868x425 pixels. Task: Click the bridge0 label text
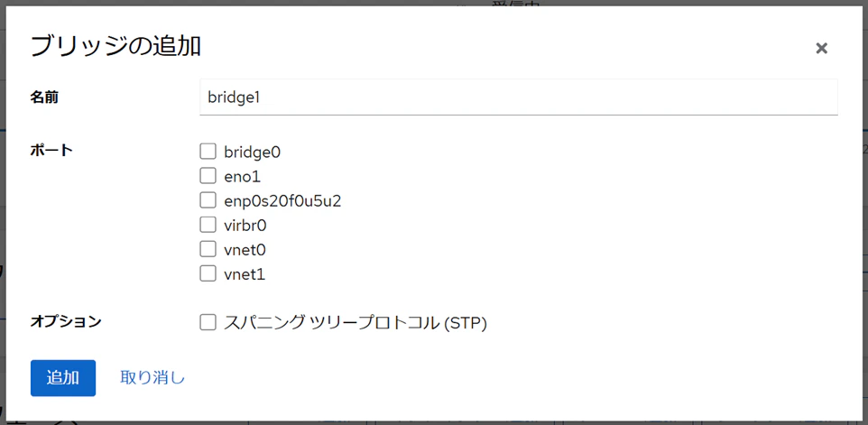click(x=253, y=152)
